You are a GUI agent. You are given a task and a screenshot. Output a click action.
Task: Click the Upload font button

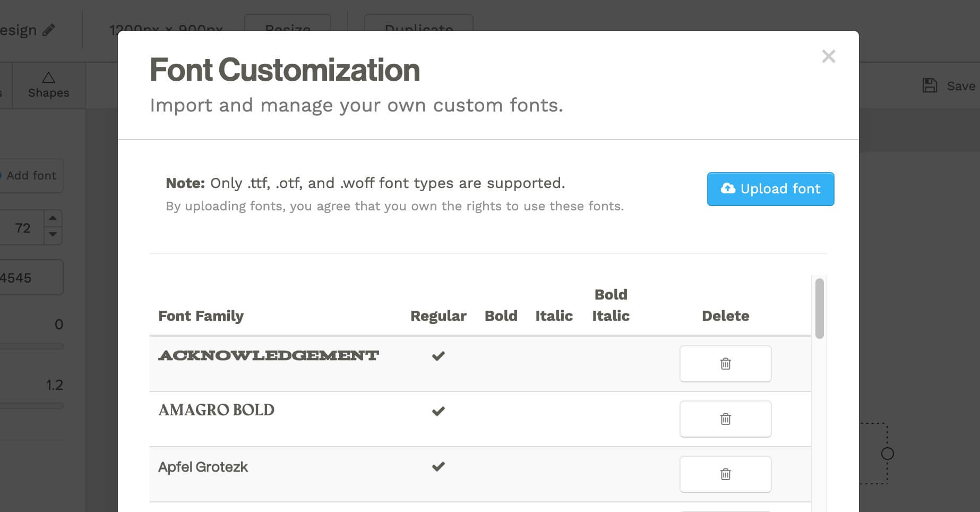tap(770, 189)
